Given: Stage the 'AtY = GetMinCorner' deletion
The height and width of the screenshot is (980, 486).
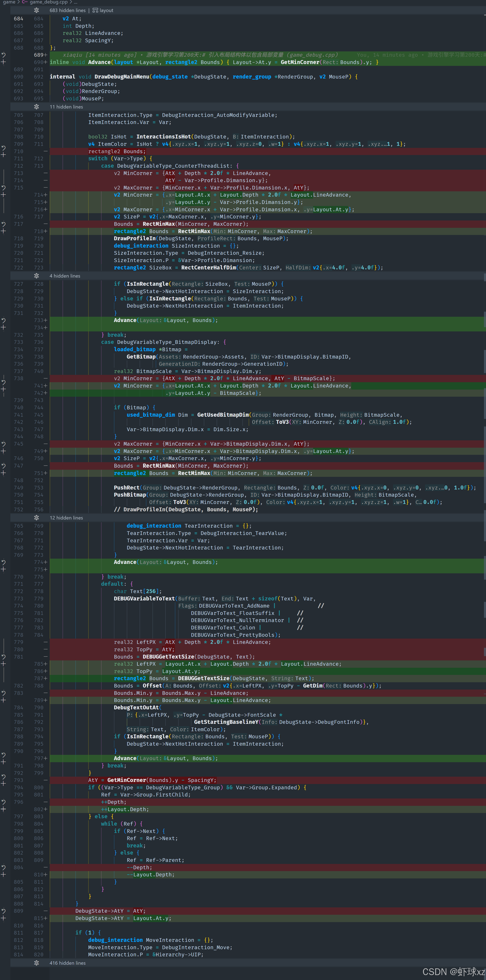Looking at the screenshot, I should [3, 784].
